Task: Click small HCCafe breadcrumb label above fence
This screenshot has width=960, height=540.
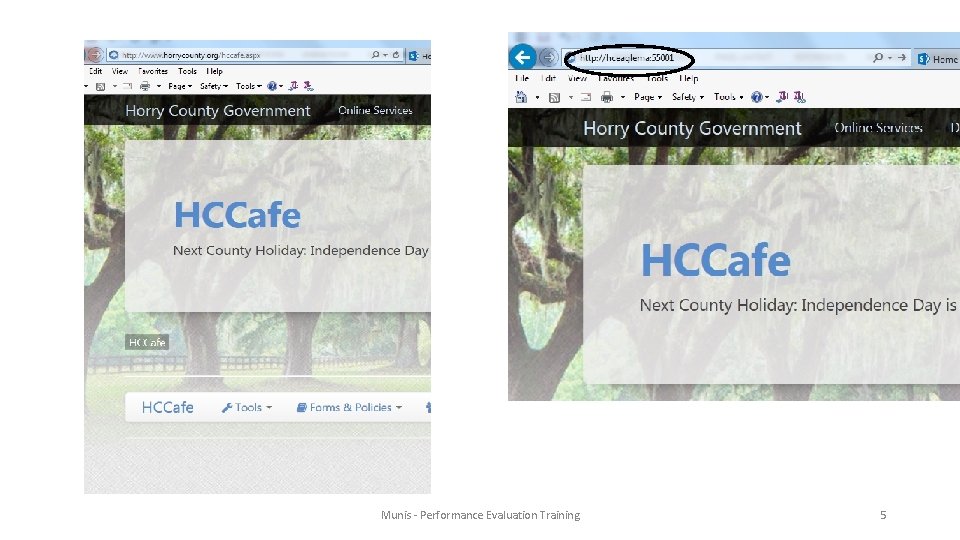Action: pos(147,342)
